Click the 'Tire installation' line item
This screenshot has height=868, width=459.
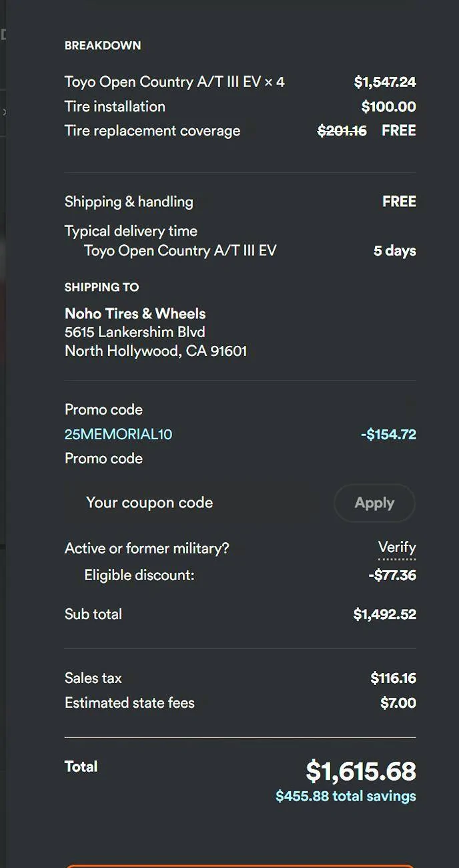click(115, 106)
